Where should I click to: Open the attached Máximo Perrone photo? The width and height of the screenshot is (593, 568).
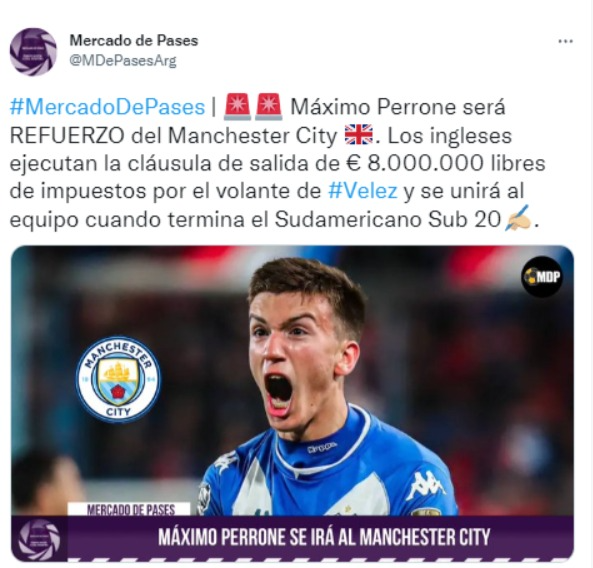click(292, 403)
